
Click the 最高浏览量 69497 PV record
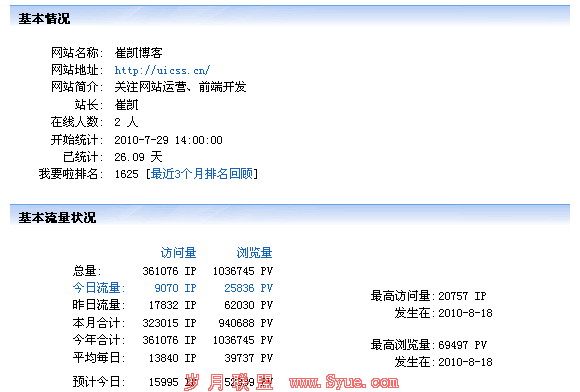[x=429, y=345]
